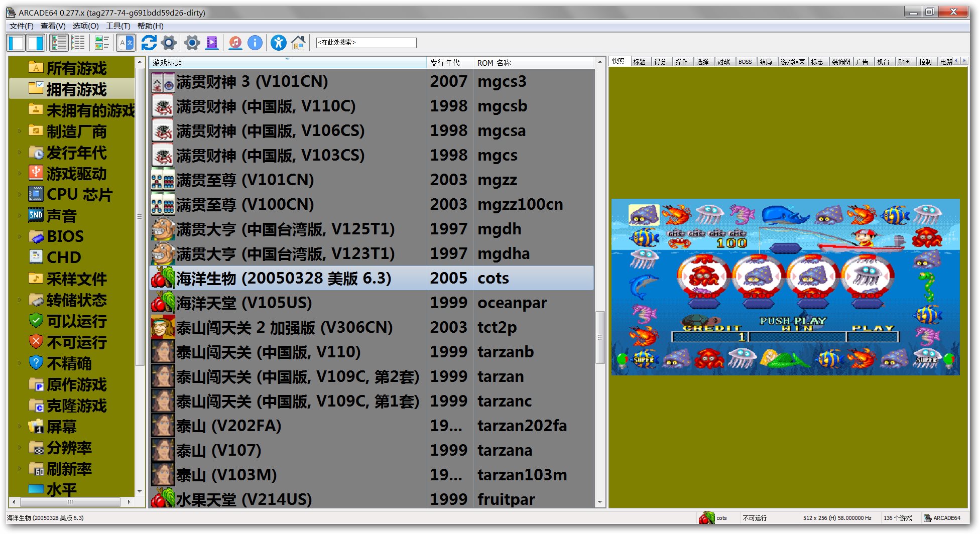This screenshot has height=534, width=980.
Task: Switch to small icon list view
Action: point(78,43)
